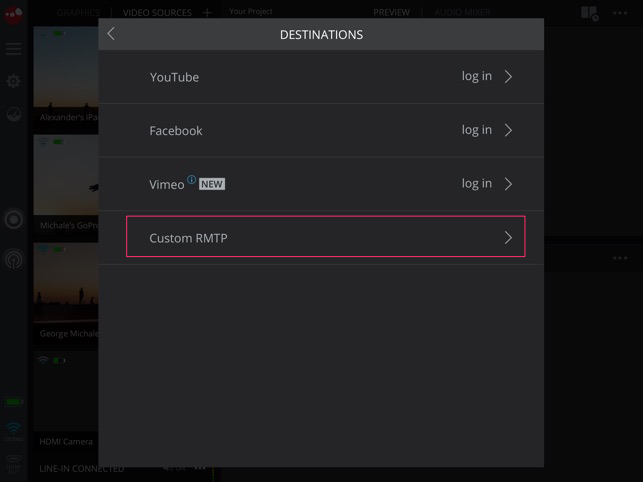Viewport: 643px width, 482px height.
Task: Open the Vimeo info icon
Action: (x=192, y=179)
